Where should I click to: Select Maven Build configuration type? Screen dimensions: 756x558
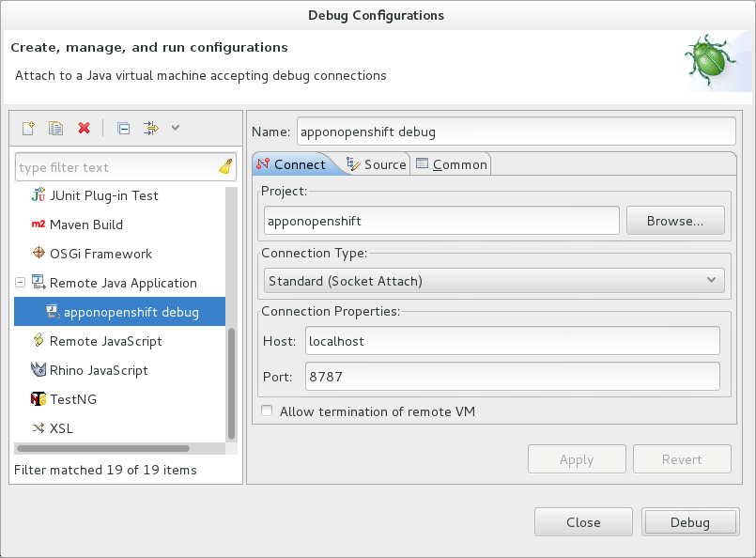[x=85, y=225]
